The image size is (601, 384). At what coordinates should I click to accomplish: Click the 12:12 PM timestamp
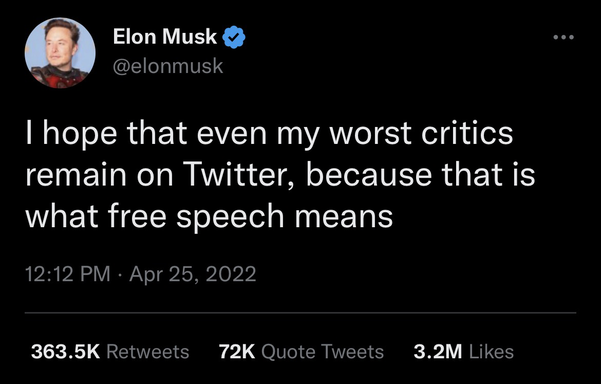click(x=67, y=274)
